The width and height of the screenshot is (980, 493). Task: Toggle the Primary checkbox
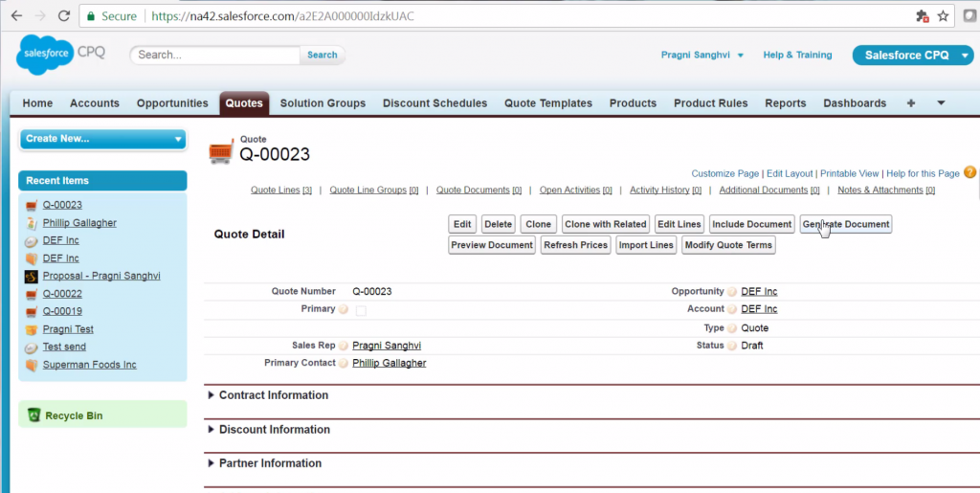coord(361,310)
